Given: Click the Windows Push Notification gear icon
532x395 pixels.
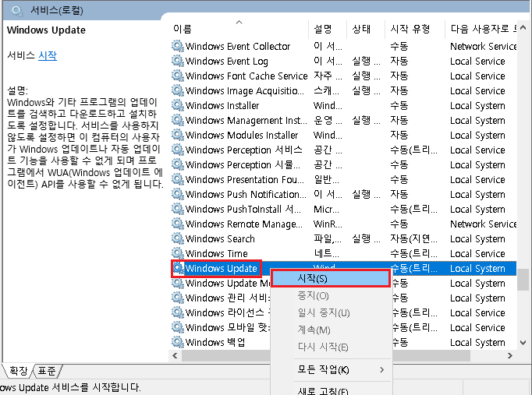Looking at the screenshot, I should 177,194.
